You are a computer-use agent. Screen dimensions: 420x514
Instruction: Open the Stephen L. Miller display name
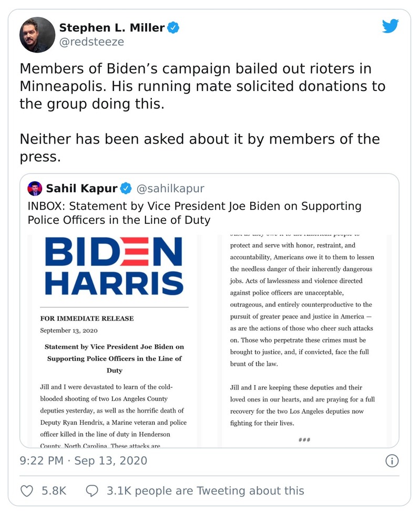(111, 27)
